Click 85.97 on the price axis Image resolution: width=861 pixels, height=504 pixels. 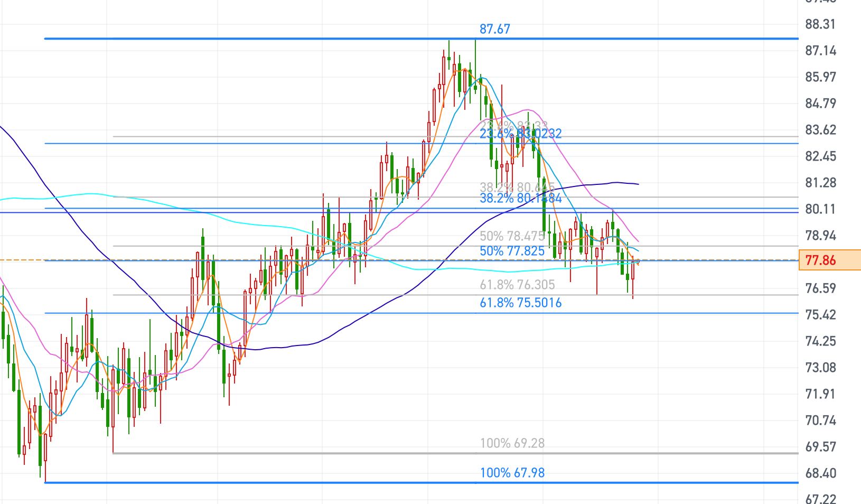[820, 77]
